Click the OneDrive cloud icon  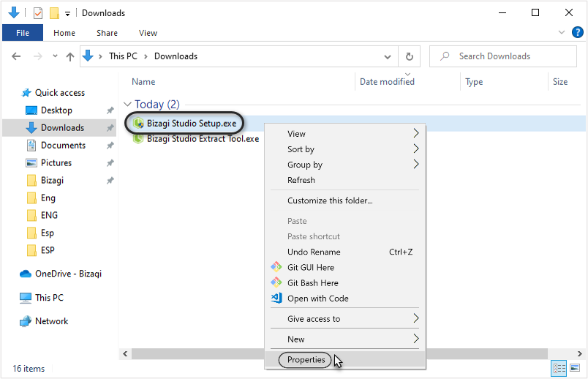[26, 274]
